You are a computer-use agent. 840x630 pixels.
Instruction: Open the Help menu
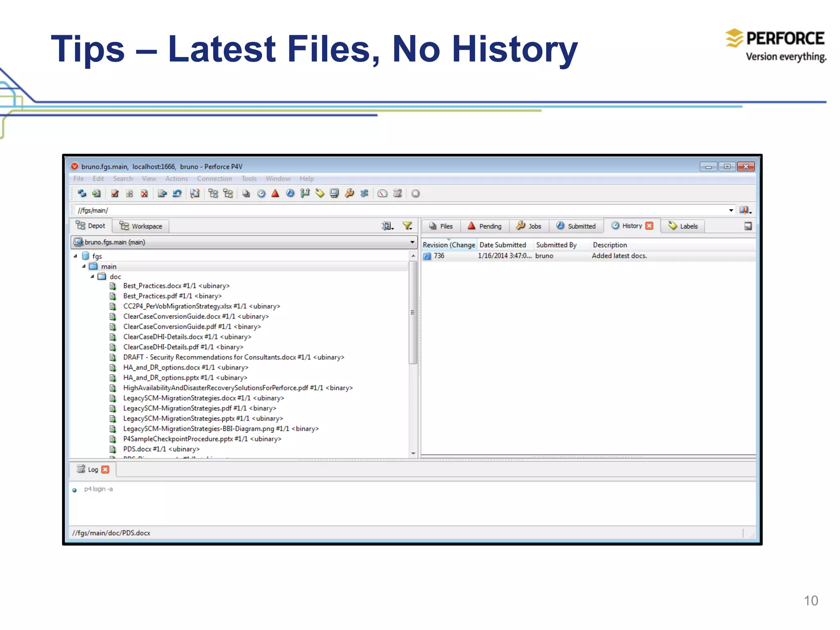point(306,179)
